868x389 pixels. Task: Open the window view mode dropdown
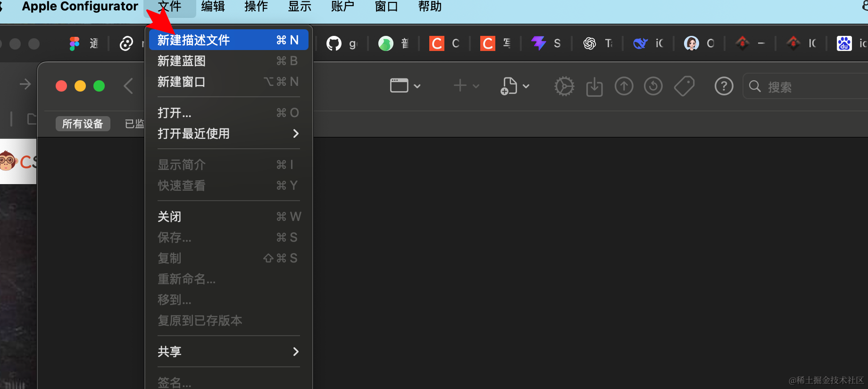pos(405,86)
